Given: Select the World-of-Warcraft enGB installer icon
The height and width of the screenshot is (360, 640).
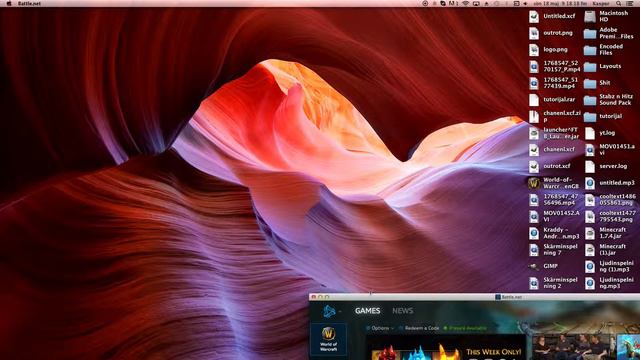Looking at the screenshot, I should point(554,183).
